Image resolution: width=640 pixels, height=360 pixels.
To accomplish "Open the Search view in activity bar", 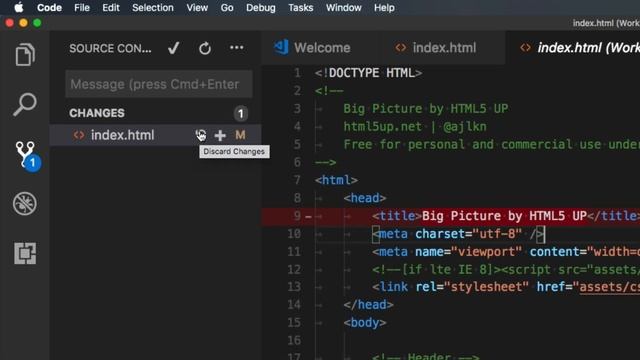I will 25,104.
